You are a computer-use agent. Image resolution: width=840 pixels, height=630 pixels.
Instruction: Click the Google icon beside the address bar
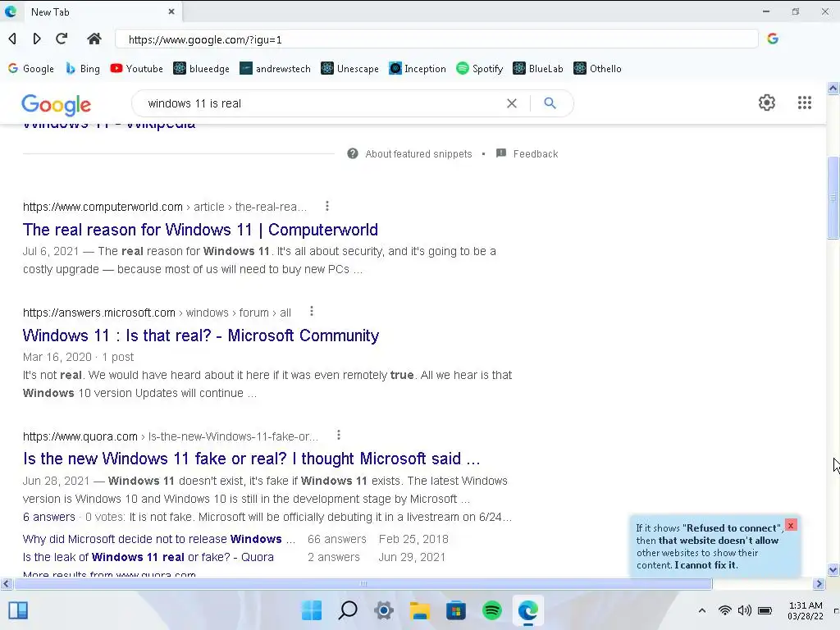pyautogui.click(x=773, y=39)
